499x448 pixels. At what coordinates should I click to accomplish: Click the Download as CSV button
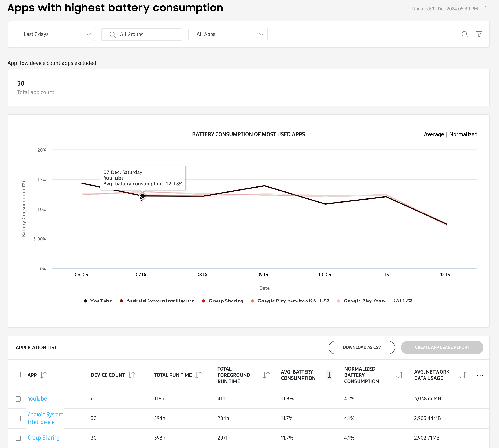362,347
